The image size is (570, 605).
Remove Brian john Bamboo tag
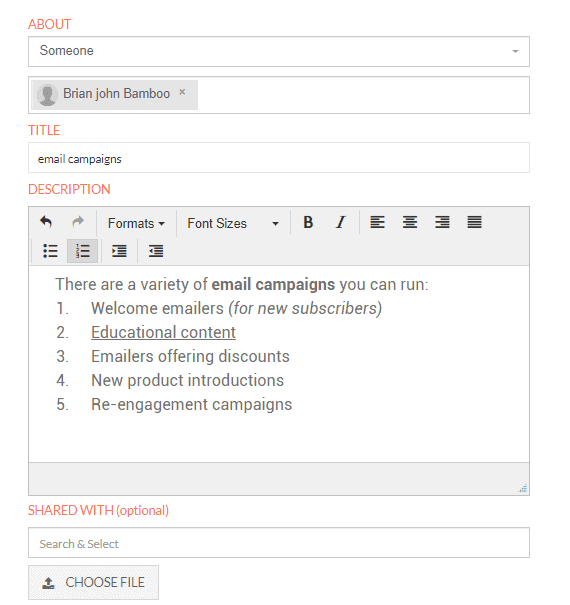[182, 92]
